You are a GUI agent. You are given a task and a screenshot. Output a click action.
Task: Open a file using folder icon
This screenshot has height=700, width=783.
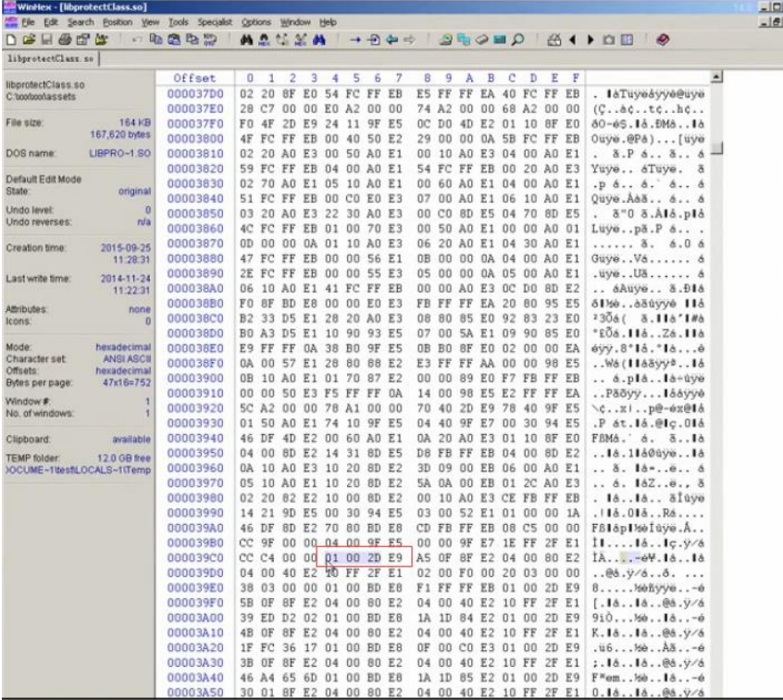(29, 40)
